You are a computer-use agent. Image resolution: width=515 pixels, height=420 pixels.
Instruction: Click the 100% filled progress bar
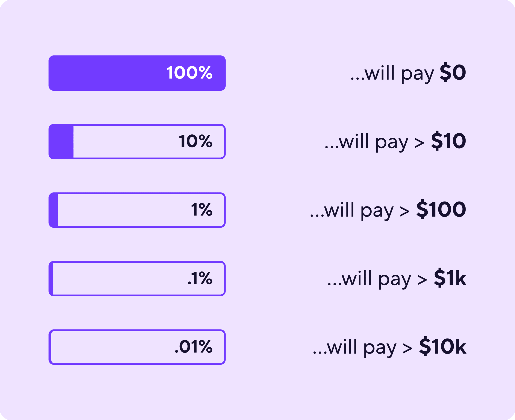point(137,73)
